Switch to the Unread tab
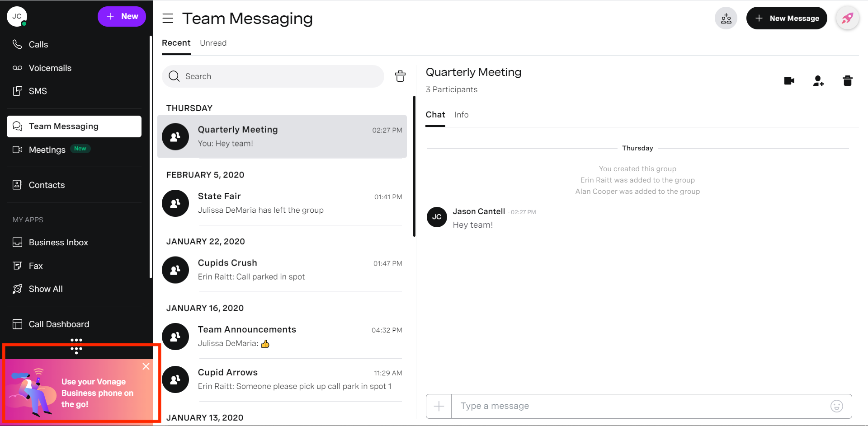Viewport: 868px width, 426px height. [213, 43]
